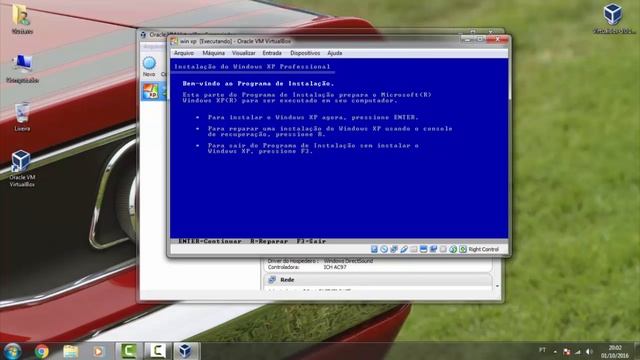The height and width of the screenshot is (360, 640).
Task: Select the VirtualBox icon at the desktop's top right
Action: 613,18
